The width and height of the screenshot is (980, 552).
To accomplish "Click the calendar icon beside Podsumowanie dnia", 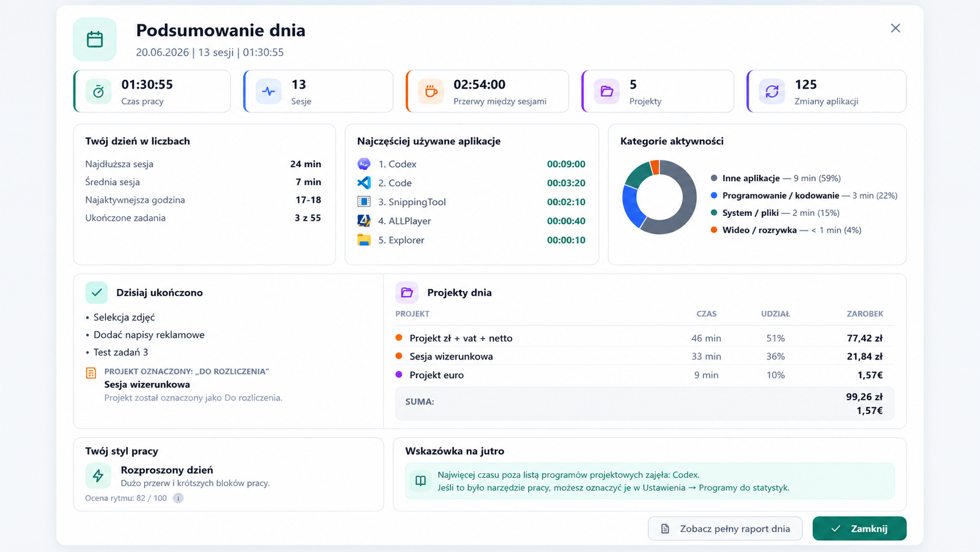I will point(95,39).
